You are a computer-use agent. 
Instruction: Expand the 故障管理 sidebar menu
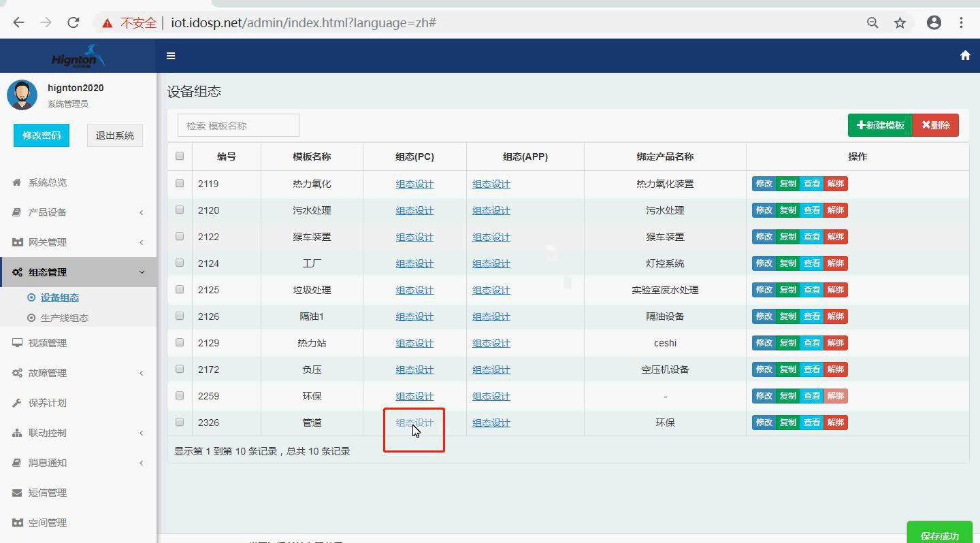click(x=78, y=373)
